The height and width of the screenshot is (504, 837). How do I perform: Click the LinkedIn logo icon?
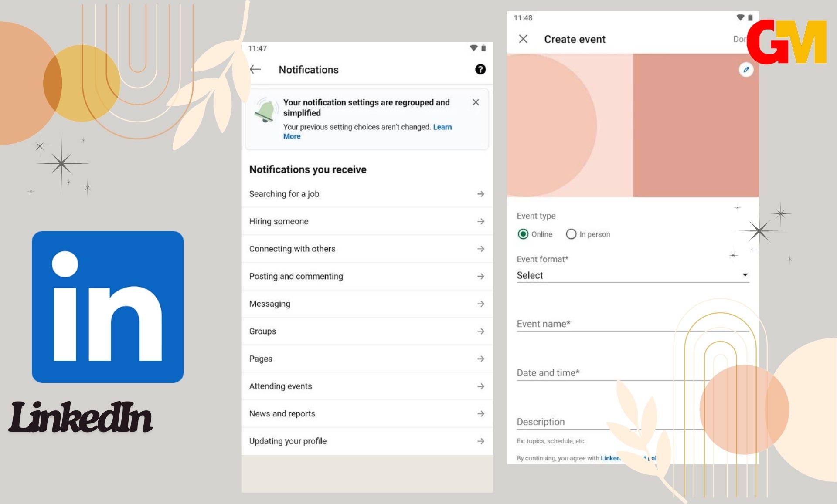[x=108, y=307]
